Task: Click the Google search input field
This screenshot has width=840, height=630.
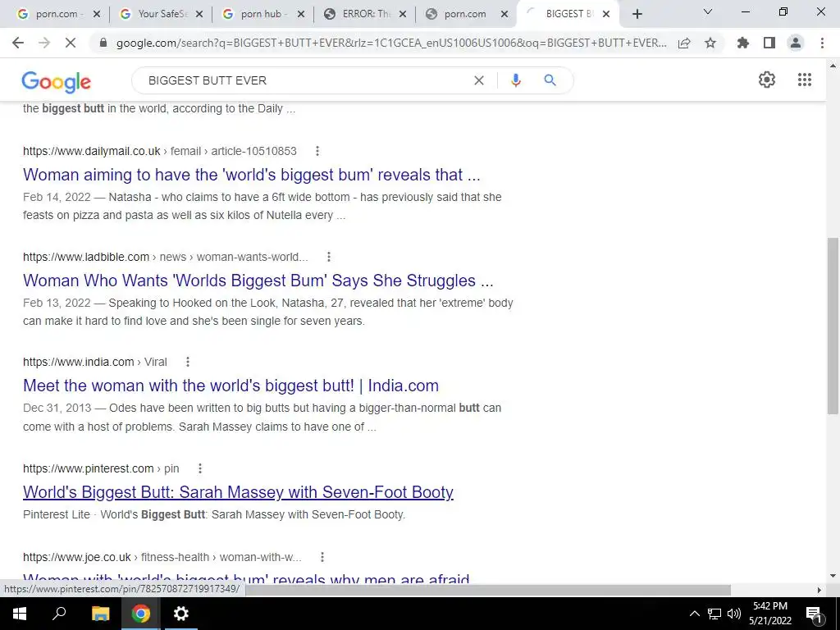Action: pyautogui.click(x=305, y=80)
